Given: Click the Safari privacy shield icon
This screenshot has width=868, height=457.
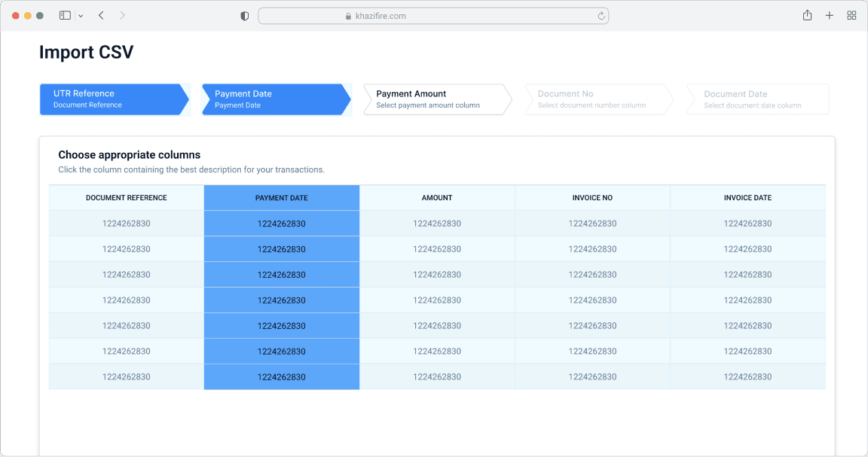Looking at the screenshot, I should pos(244,15).
